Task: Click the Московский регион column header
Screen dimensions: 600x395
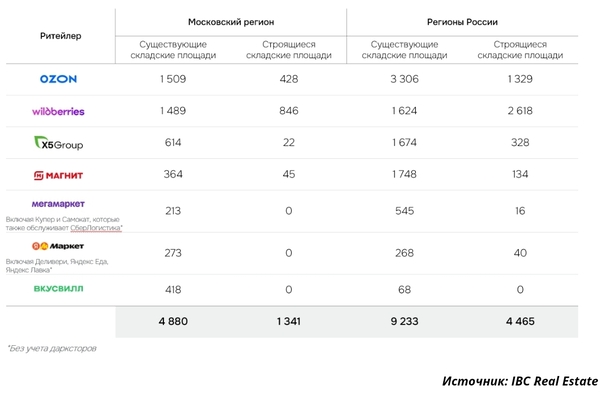Action: pos(231,22)
